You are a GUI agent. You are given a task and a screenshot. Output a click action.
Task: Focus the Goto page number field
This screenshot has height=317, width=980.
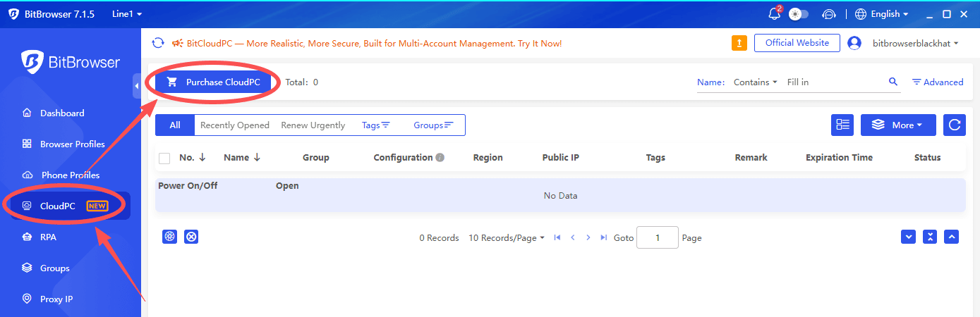tap(658, 237)
